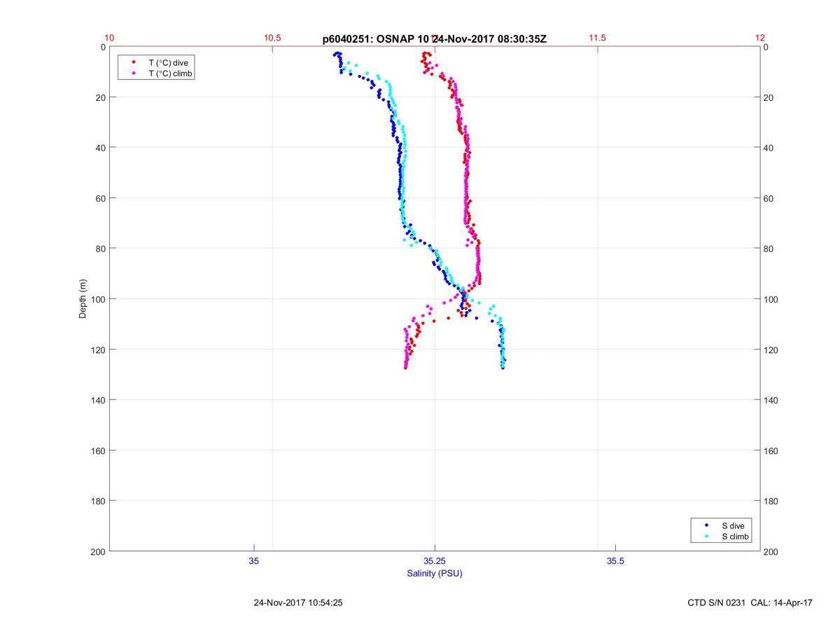Viewport: 840px width, 620px height.
Task: Click the red 12 temperature tick label
Action: [x=760, y=38]
